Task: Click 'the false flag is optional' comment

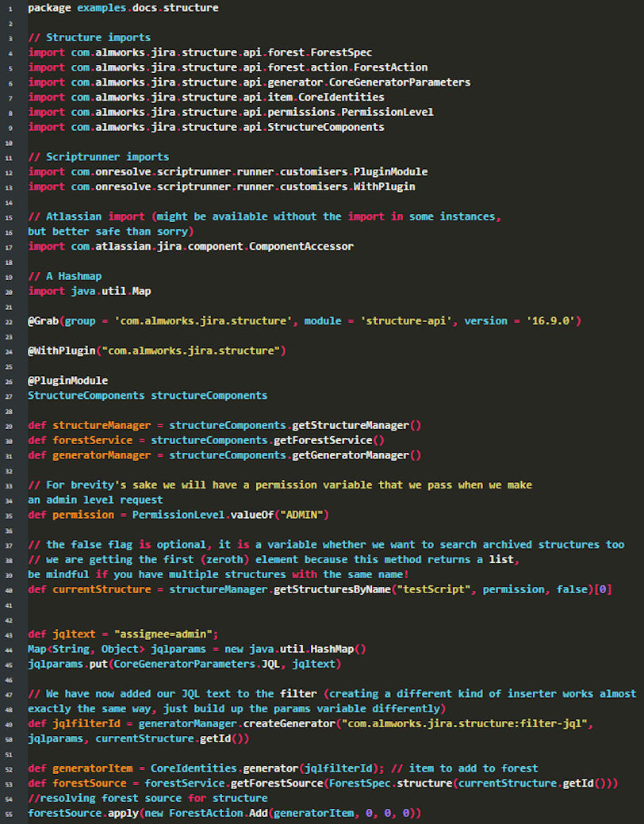Action: pyautogui.click(x=326, y=544)
